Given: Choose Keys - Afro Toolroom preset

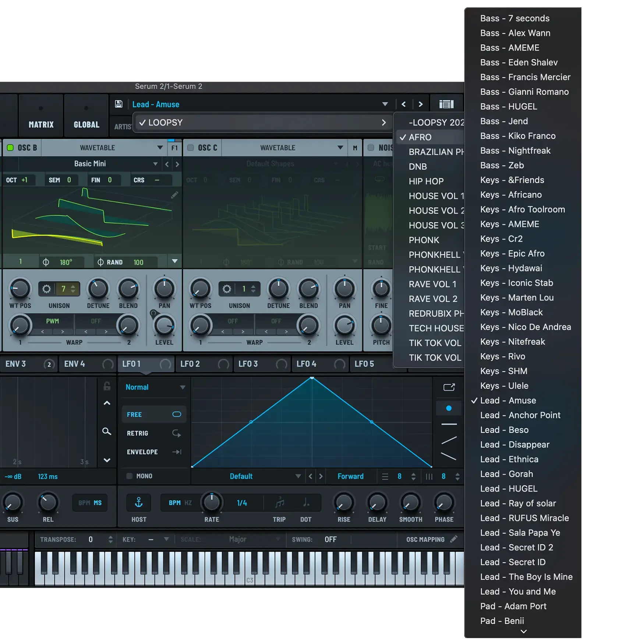Looking at the screenshot, I should (x=523, y=209).
